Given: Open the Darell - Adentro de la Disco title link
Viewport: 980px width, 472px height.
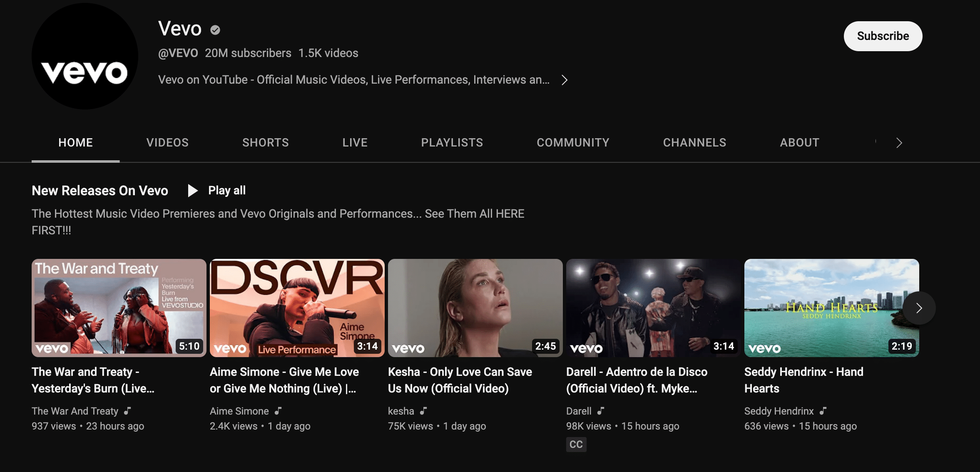Looking at the screenshot, I should click(x=637, y=380).
